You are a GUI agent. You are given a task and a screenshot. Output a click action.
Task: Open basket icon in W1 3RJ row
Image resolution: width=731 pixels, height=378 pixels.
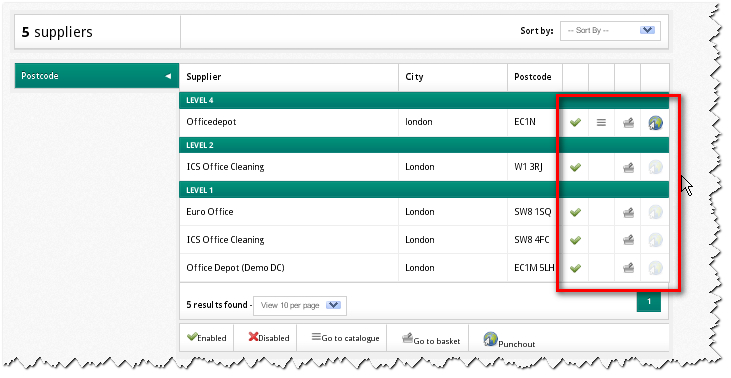pyautogui.click(x=628, y=167)
